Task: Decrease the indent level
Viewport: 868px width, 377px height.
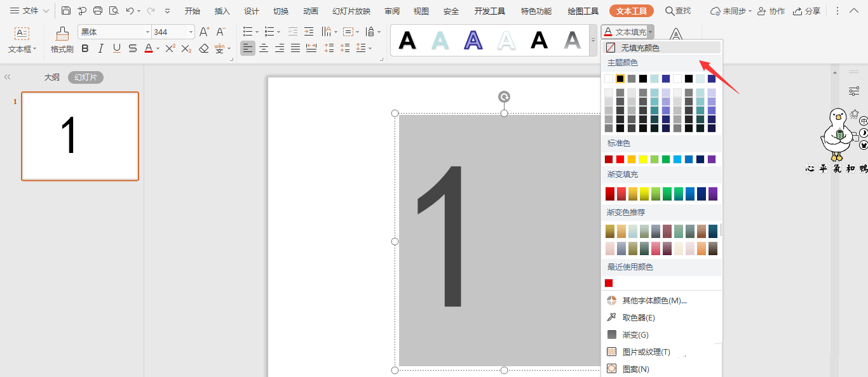Action: point(293,32)
